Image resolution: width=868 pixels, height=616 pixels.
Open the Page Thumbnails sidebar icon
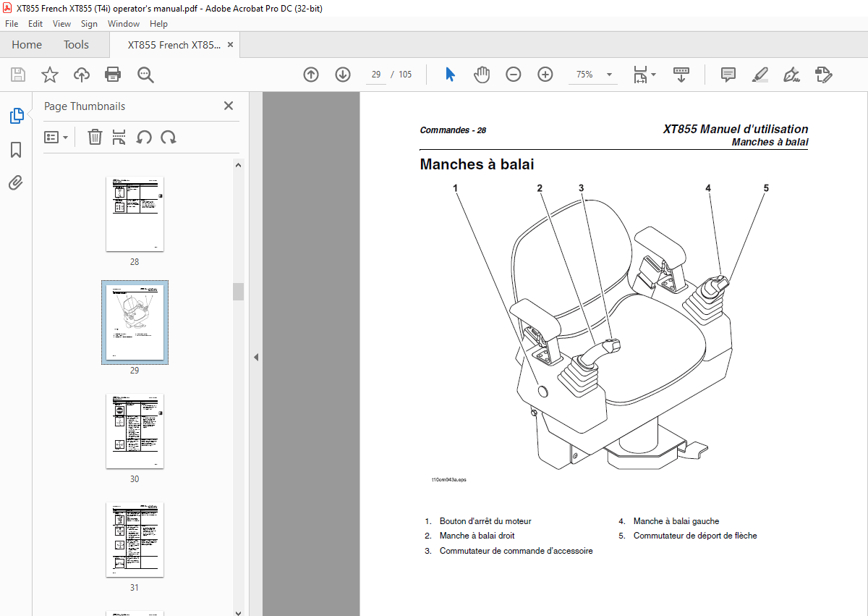click(16, 116)
